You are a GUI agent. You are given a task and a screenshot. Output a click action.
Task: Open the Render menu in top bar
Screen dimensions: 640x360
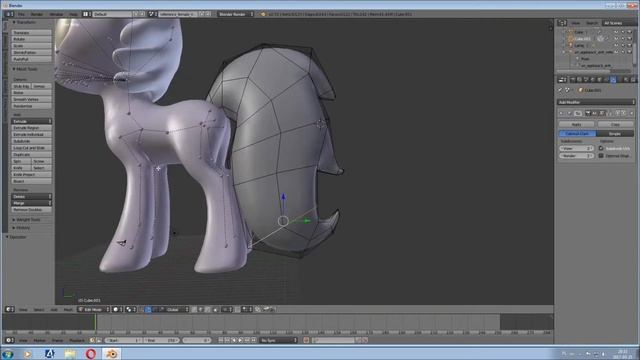point(37,14)
